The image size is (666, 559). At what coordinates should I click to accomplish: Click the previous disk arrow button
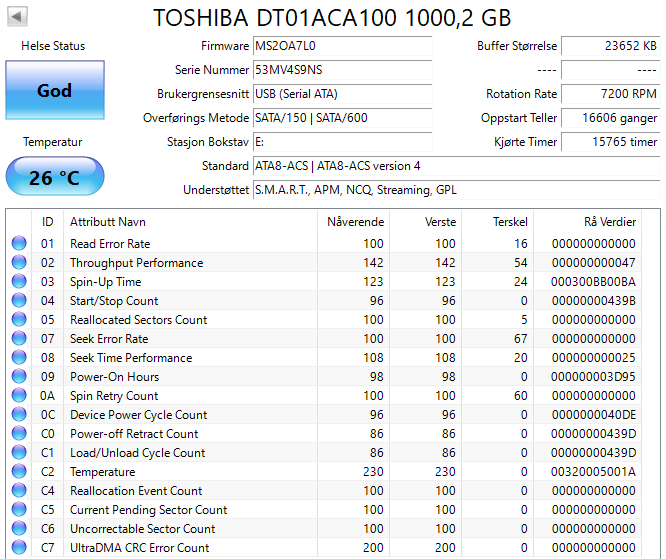[18, 17]
